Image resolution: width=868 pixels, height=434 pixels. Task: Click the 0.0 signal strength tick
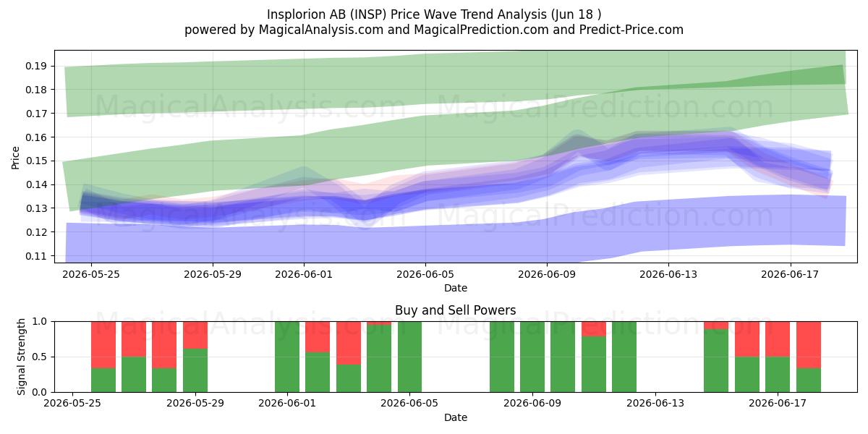point(41,392)
